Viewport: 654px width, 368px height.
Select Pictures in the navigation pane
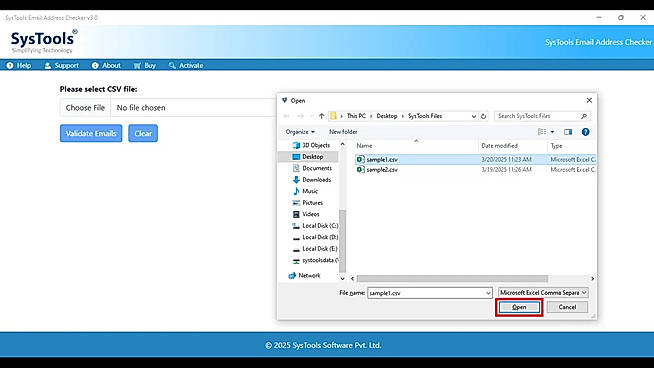pos(307,202)
